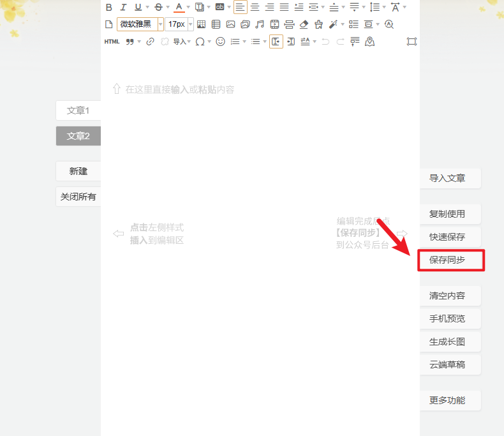
Task: Toggle italic formatting
Action: click(x=123, y=7)
